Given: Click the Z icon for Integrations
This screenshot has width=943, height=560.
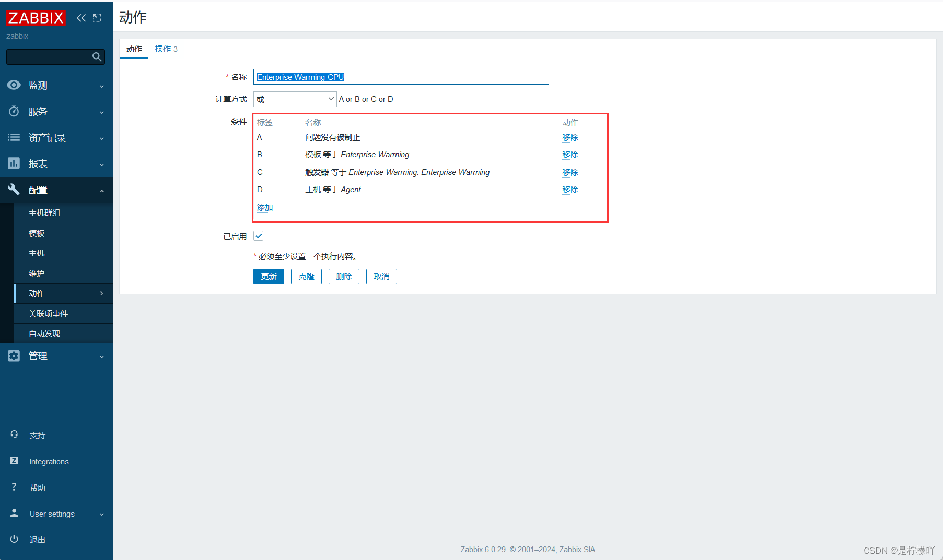Looking at the screenshot, I should click(x=14, y=461).
